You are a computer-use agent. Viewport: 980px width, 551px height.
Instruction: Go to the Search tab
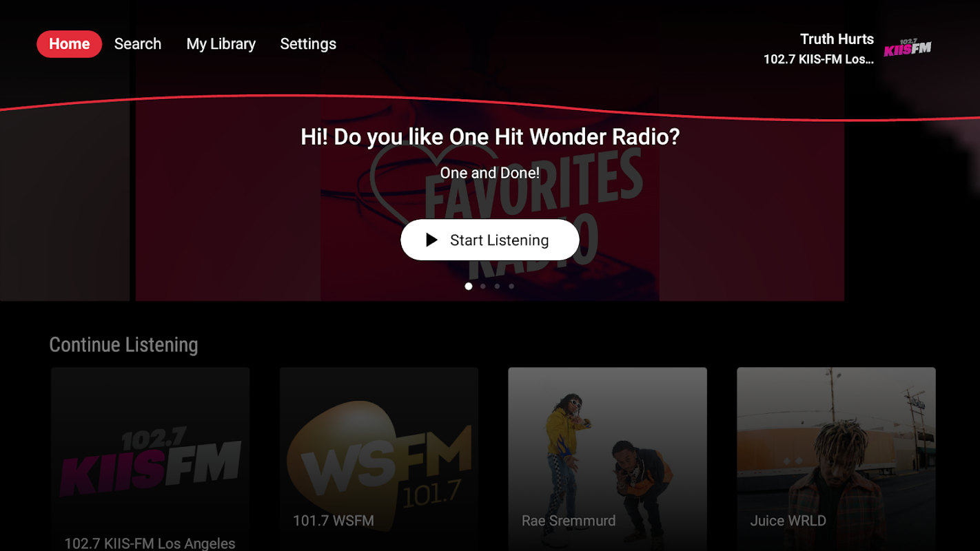point(138,44)
